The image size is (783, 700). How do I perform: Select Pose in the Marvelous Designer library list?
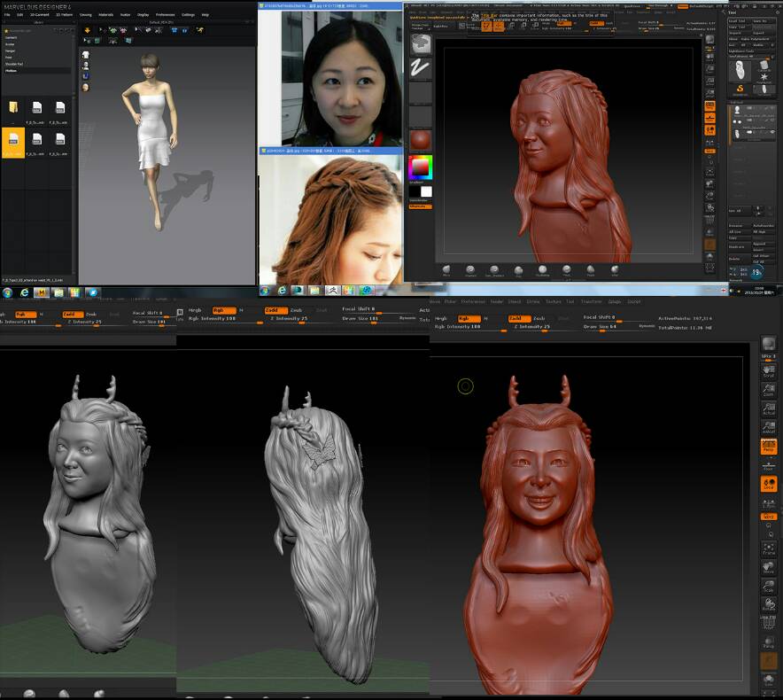10,58
